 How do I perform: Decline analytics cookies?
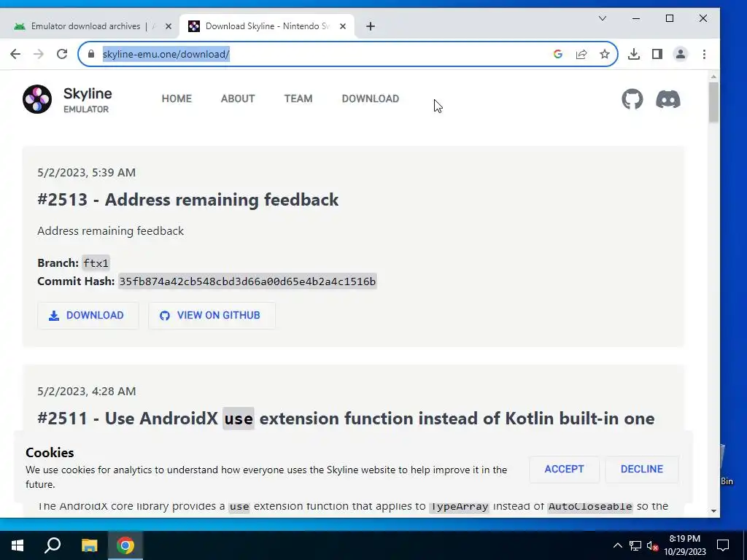pyautogui.click(x=642, y=469)
